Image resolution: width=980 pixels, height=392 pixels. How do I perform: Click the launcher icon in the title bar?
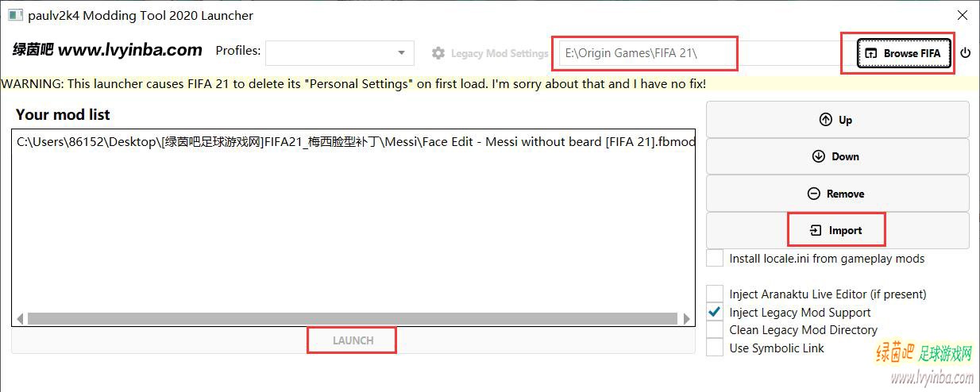tap(15, 15)
